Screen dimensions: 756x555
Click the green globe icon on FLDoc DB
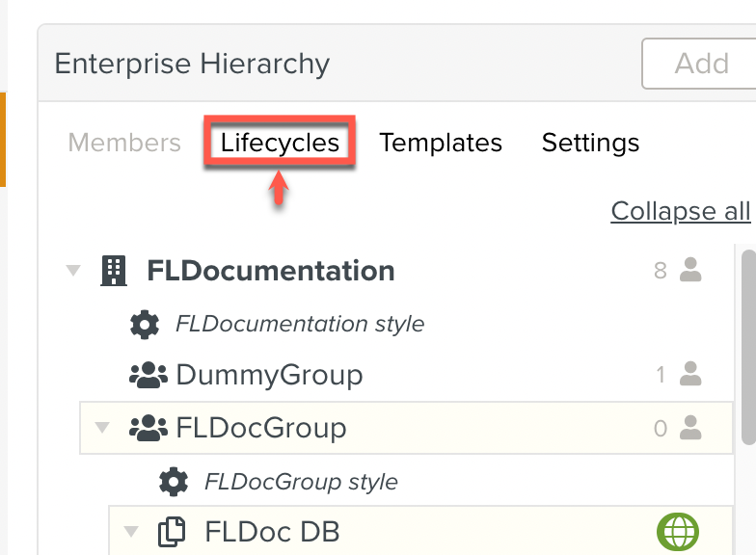pos(678,531)
